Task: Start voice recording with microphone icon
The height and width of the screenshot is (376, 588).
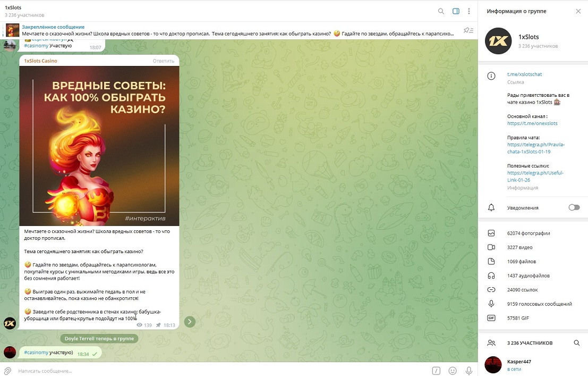Action: point(469,371)
